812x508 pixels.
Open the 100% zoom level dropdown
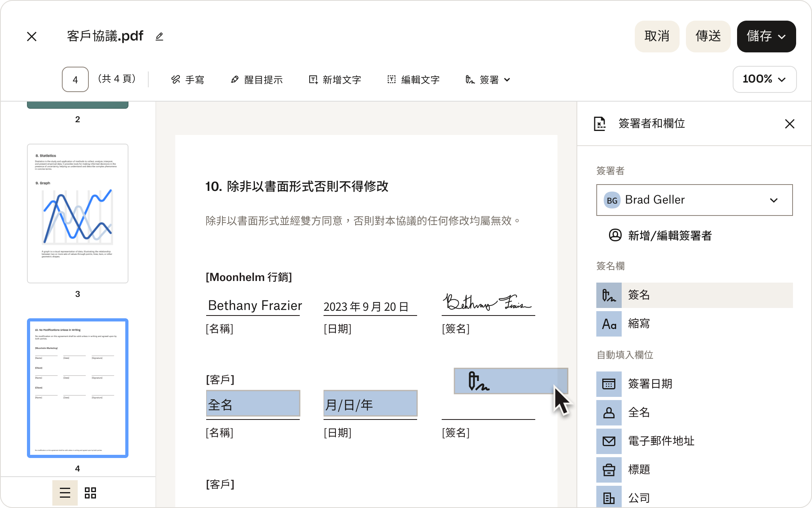tap(764, 79)
